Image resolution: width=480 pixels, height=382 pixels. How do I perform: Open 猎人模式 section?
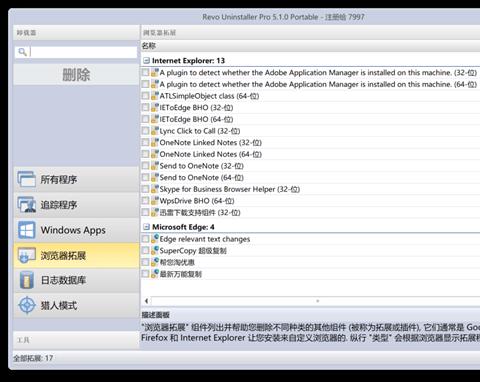point(76,305)
